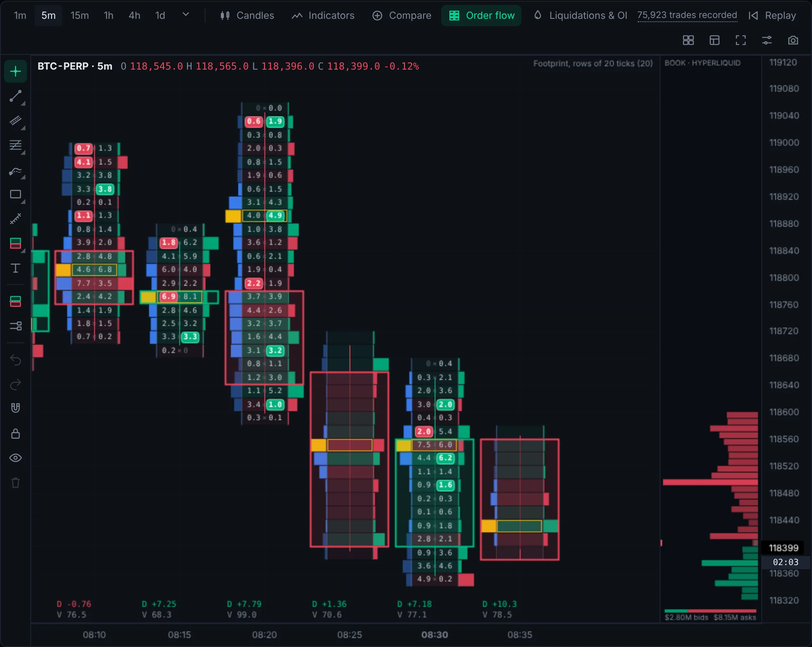
Task: Select the Fibonacci retracement tool
Action: (x=16, y=145)
